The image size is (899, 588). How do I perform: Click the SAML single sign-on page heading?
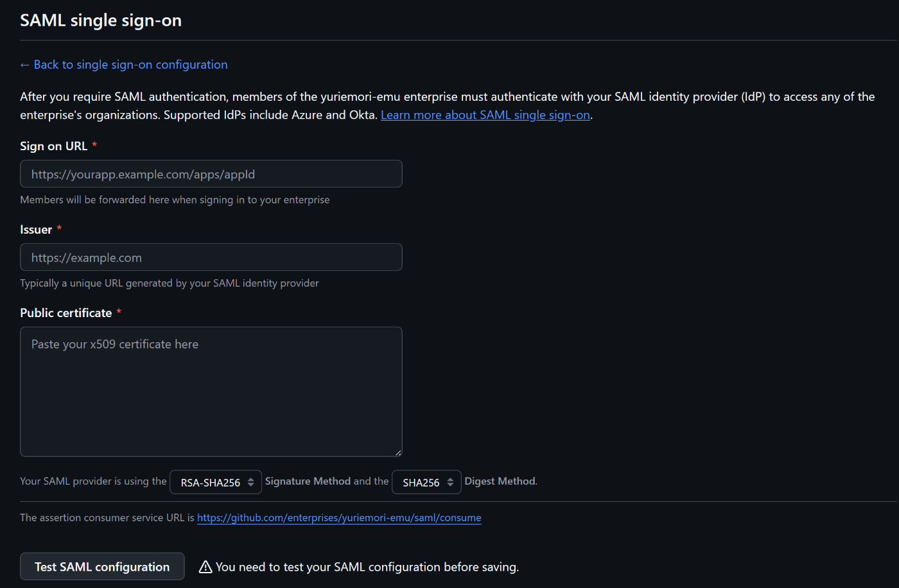(x=100, y=20)
